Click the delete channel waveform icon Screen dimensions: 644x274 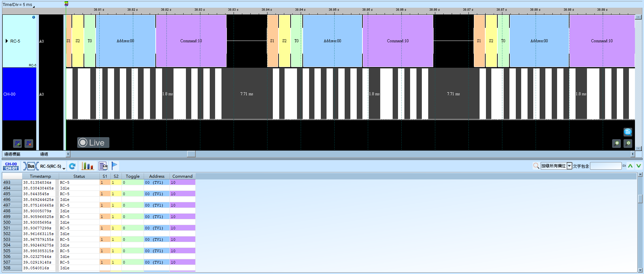29,144
